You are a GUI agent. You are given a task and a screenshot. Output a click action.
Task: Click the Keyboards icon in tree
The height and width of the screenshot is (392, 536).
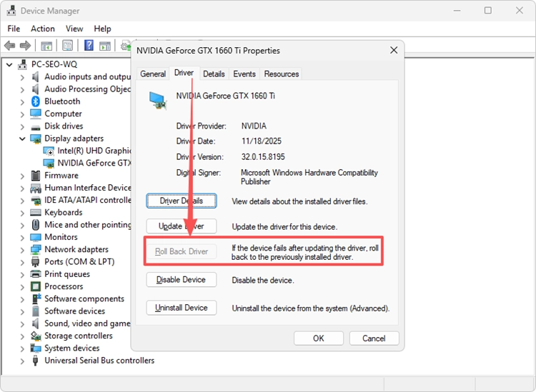click(x=36, y=212)
